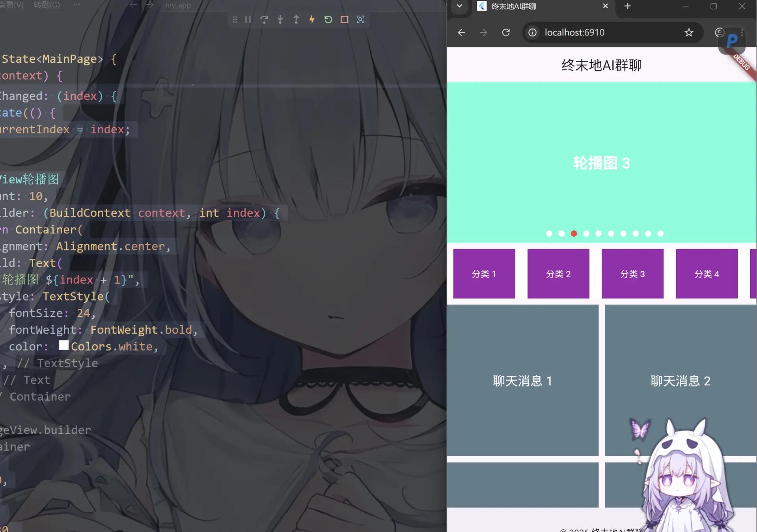Open the 查看(V) menu in VS Code
Viewport: 757px width, 532px height.
click(12, 5)
